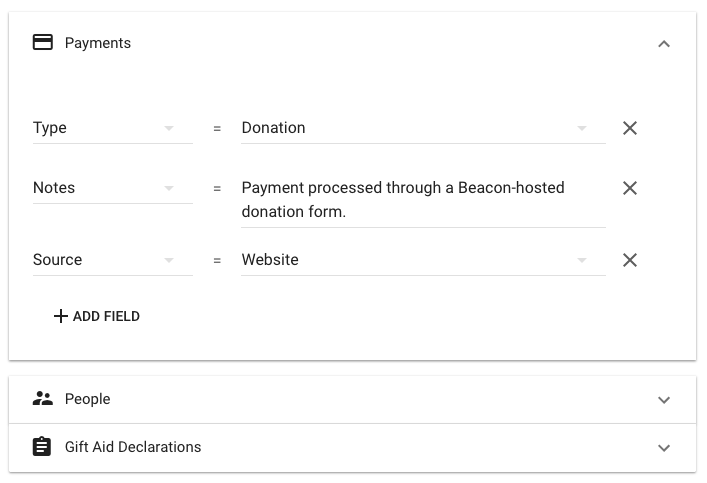Expand the Gift Aid Declarations chevron
This screenshot has width=707, height=483.
(664, 448)
